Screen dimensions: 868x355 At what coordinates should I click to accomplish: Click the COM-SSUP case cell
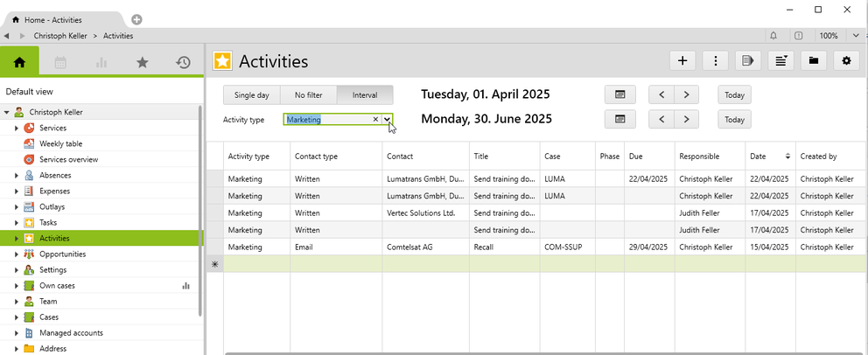click(x=568, y=247)
